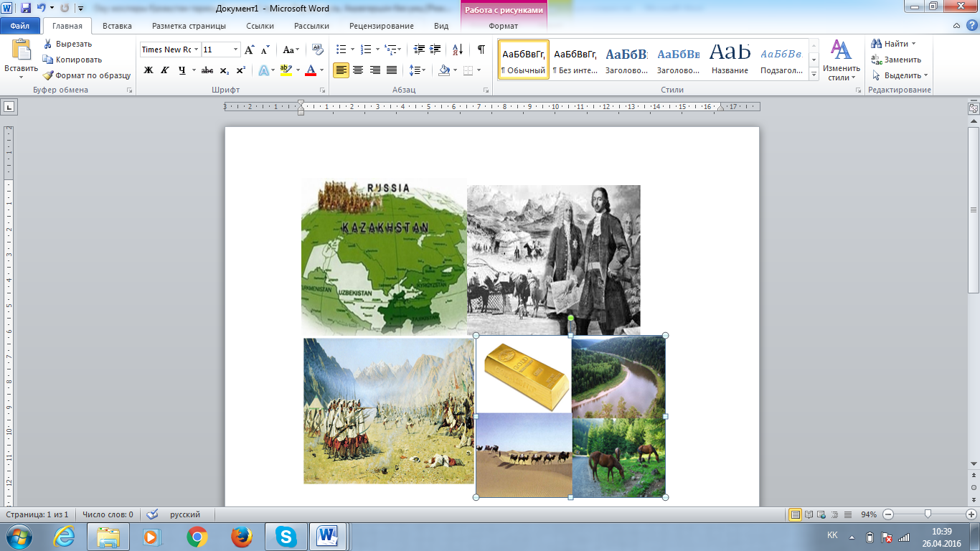Expand the font size dropdown
The width and height of the screenshot is (980, 551).
click(x=236, y=50)
